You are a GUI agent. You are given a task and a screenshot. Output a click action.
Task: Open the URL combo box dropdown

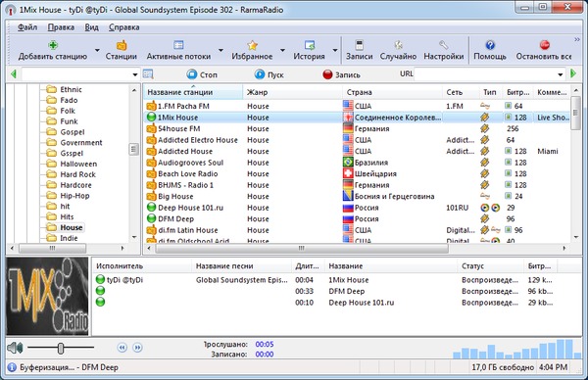(x=561, y=74)
